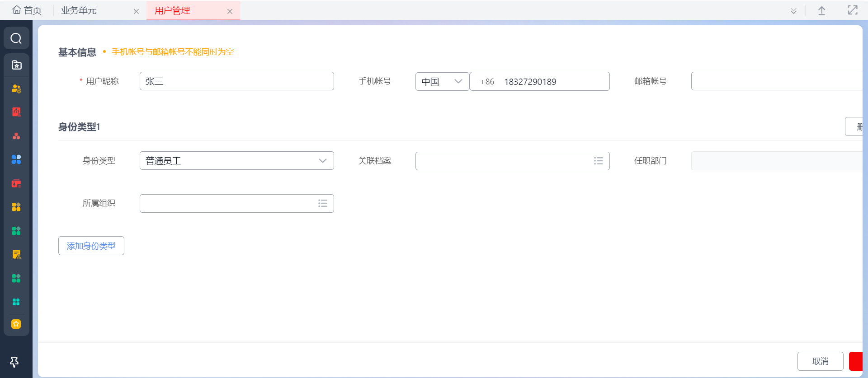Click into the 用户昵称 field containing 张三

[x=236, y=81]
